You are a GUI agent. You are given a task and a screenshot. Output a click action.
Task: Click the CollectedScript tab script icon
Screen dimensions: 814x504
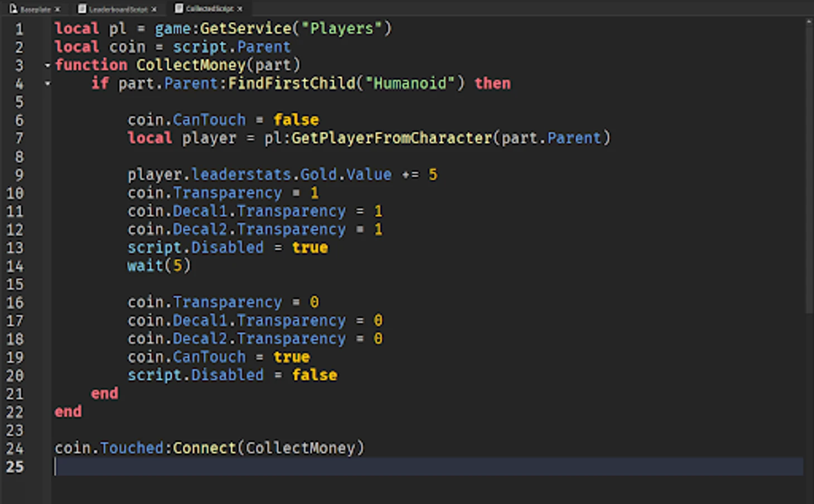click(179, 8)
